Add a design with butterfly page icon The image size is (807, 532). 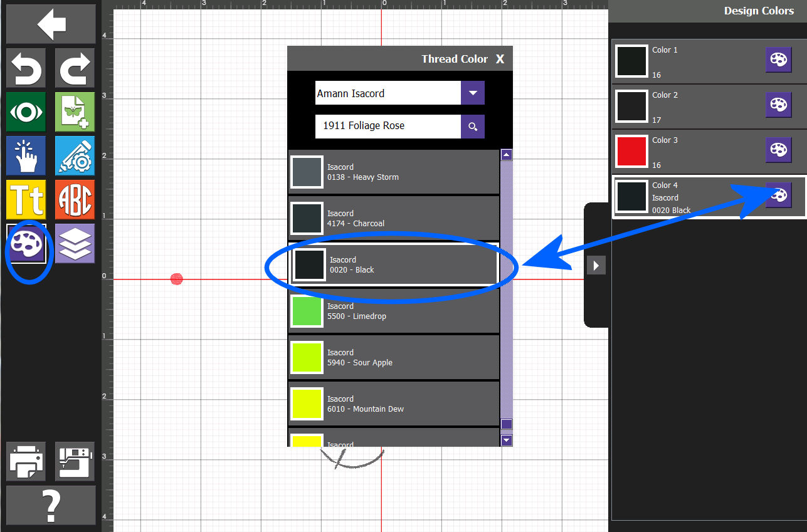pos(75,112)
